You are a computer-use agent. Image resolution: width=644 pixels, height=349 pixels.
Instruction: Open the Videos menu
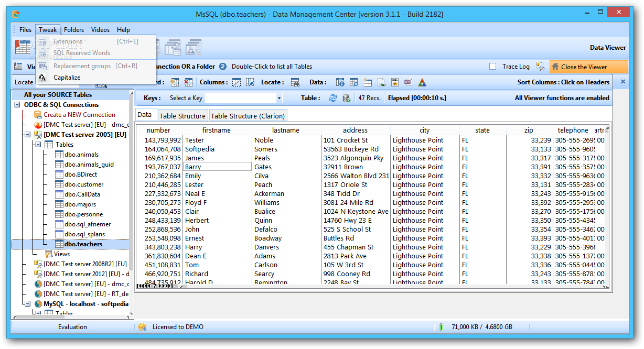(x=100, y=30)
